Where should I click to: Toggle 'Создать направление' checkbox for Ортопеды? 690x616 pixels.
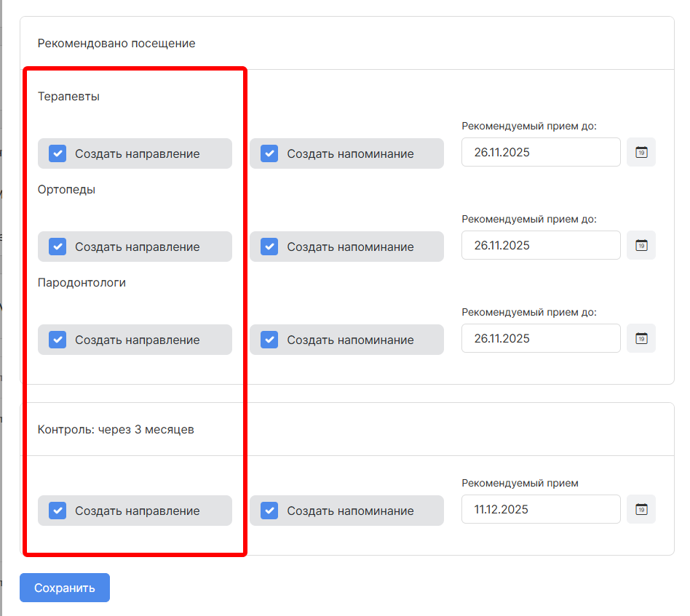pyautogui.click(x=57, y=247)
